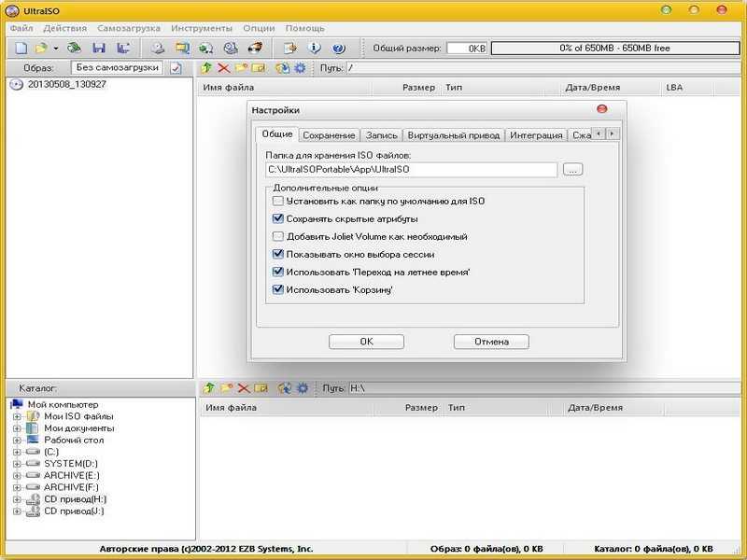
Task: Click the Up arrow in catalog pane toolbar
Action: 208,388
